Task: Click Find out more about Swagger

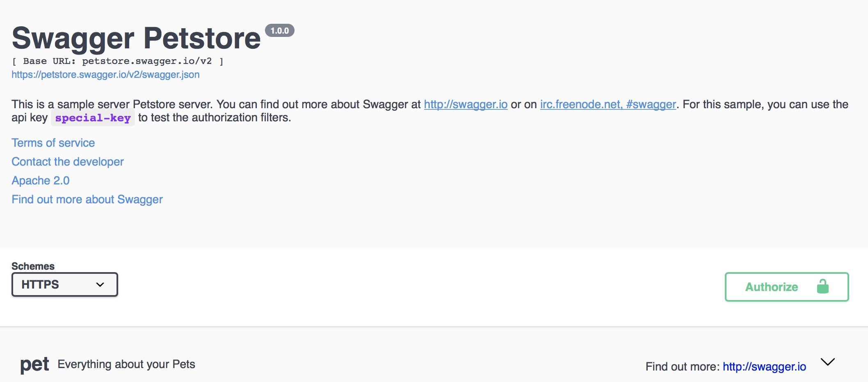Action: [x=87, y=199]
